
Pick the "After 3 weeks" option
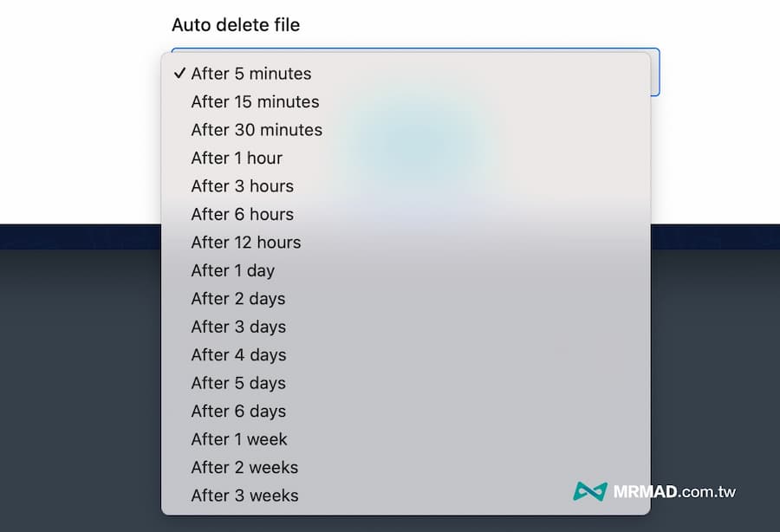pyautogui.click(x=244, y=496)
